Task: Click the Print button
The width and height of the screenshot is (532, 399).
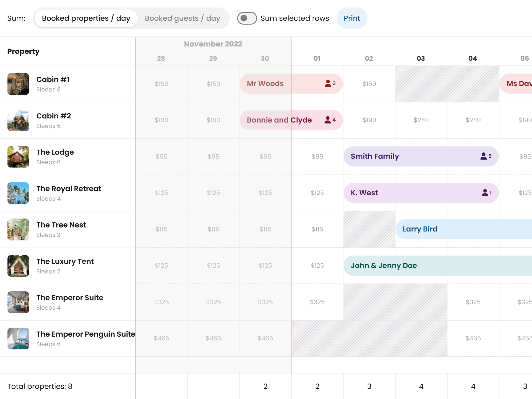Action: coord(352,18)
